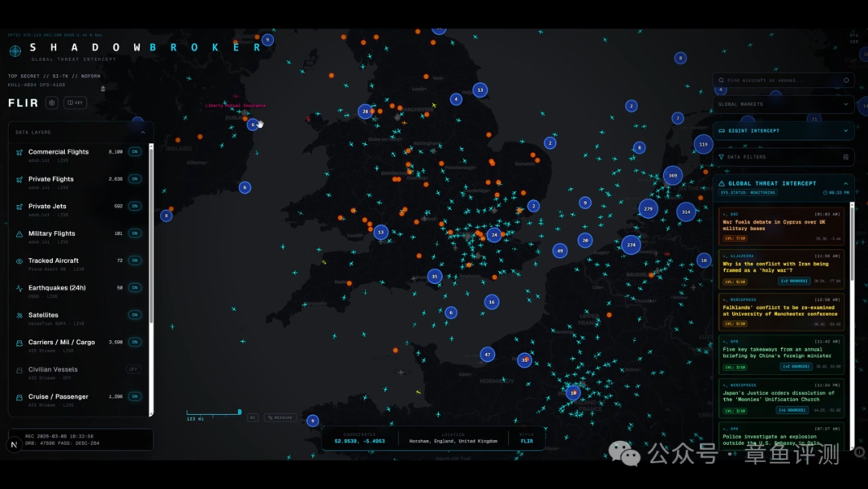Collapse the Data Layers panel chevron
This screenshot has height=489, width=868.
click(x=143, y=133)
